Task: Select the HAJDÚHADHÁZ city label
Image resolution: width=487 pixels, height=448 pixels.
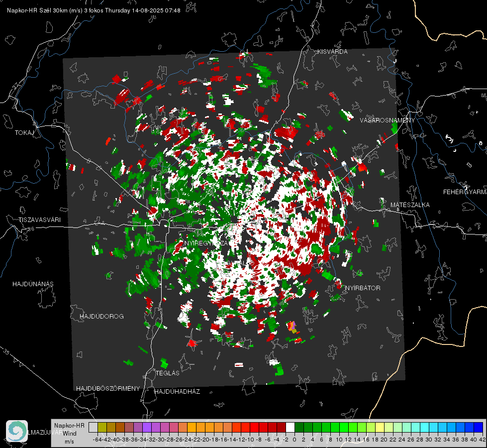Action: [x=177, y=392]
